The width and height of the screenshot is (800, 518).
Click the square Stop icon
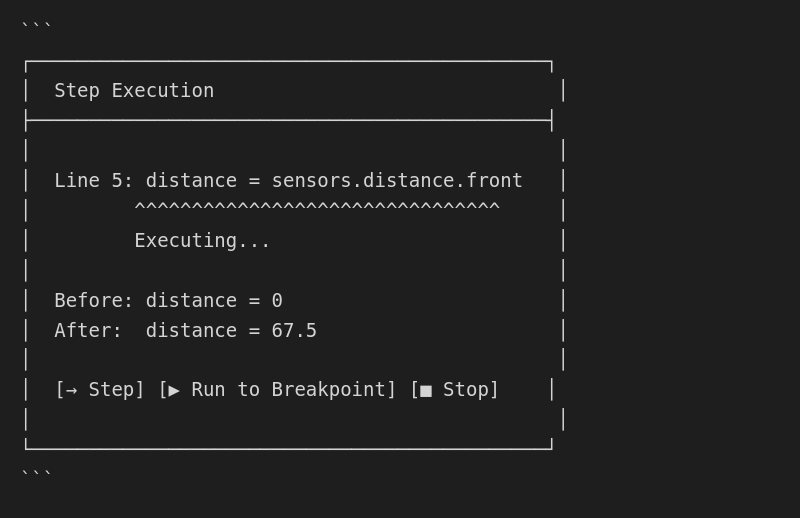426,390
